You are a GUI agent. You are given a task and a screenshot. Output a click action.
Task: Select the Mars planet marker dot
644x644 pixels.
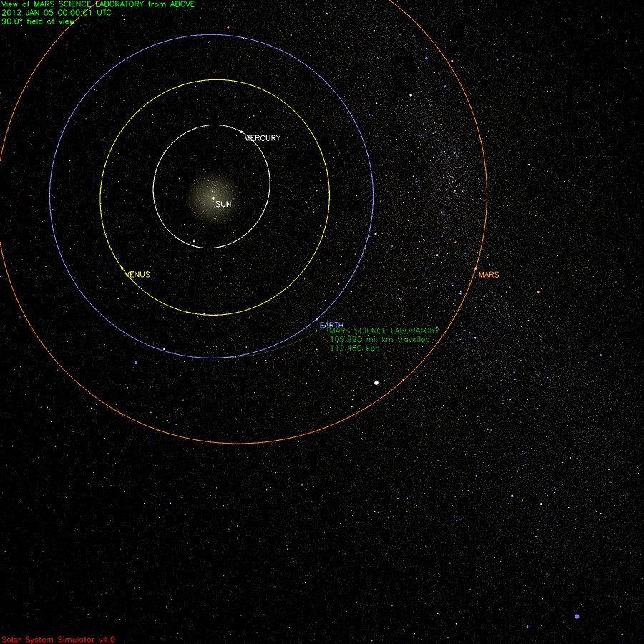[475, 269]
